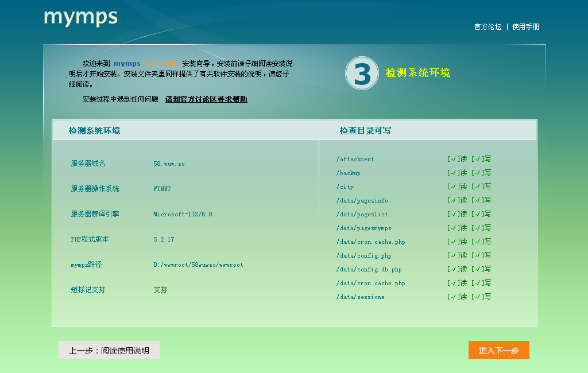Select the /data/cron.cache.php path entry
588x373 pixels.
(x=371, y=242)
